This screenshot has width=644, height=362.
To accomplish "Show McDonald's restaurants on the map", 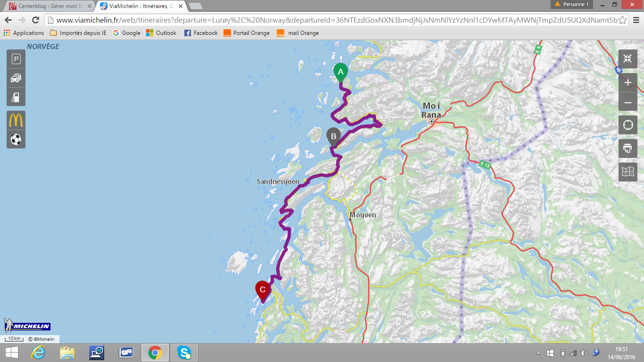I will coord(16,121).
